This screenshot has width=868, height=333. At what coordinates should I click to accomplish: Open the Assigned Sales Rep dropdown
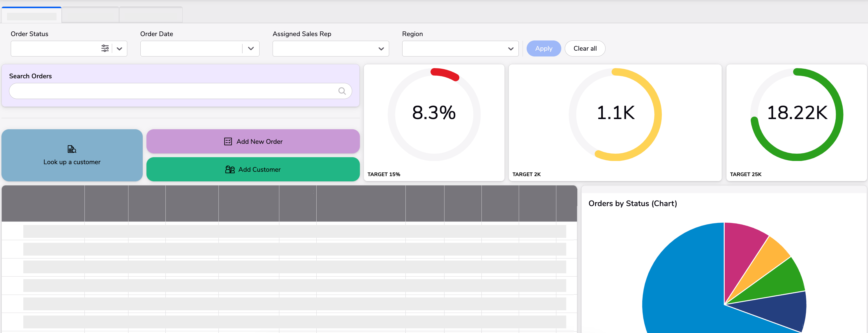click(331, 49)
